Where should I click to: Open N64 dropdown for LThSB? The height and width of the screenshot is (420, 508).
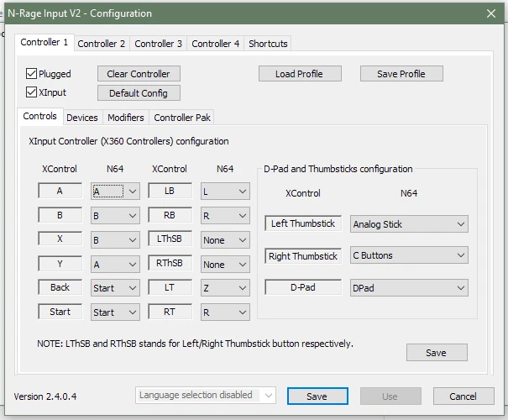tap(225, 239)
